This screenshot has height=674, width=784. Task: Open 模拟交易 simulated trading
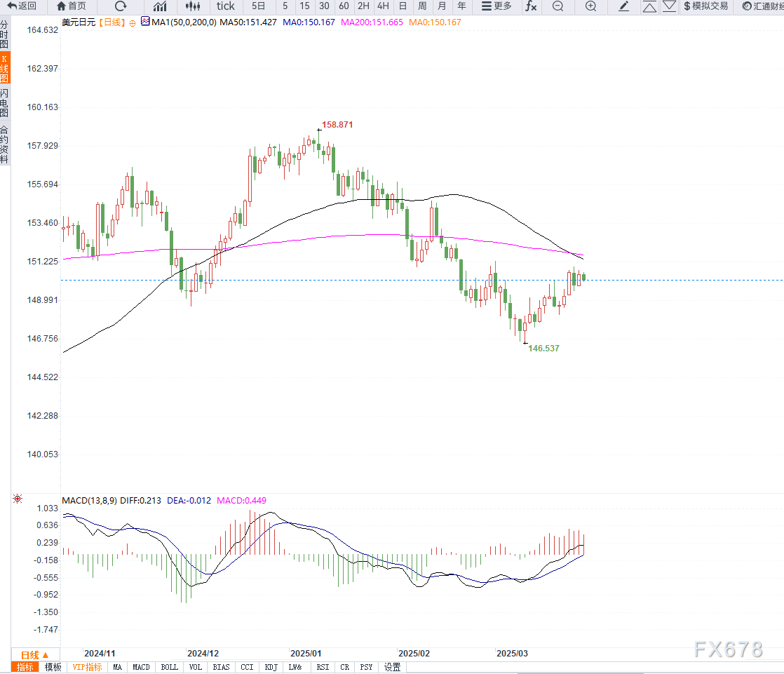point(705,6)
